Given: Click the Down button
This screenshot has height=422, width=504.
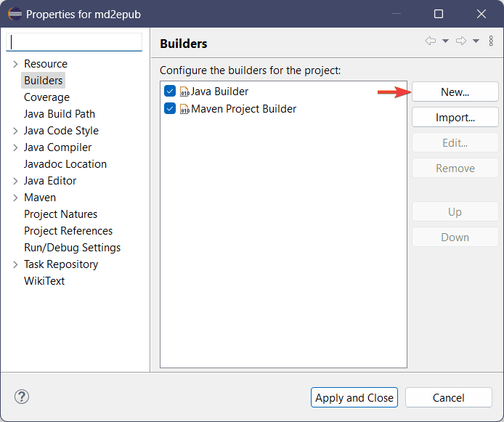Looking at the screenshot, I should [x=455, y=238].
